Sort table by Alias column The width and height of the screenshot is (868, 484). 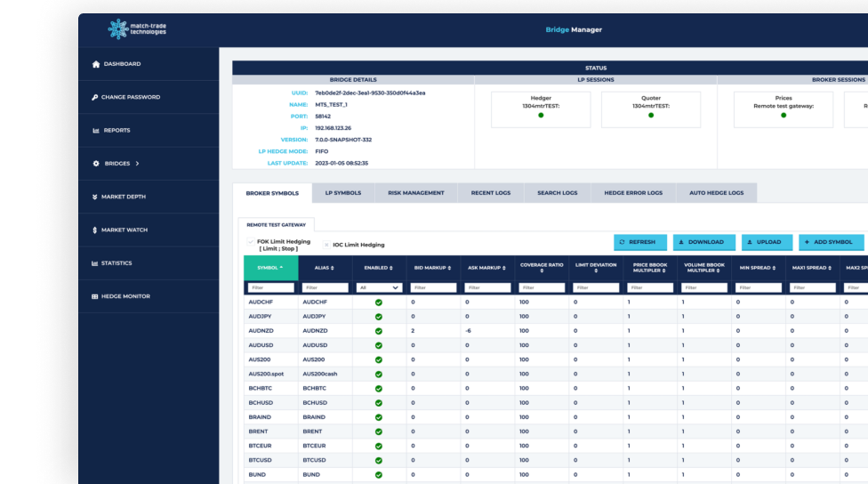tap(325, 268)
